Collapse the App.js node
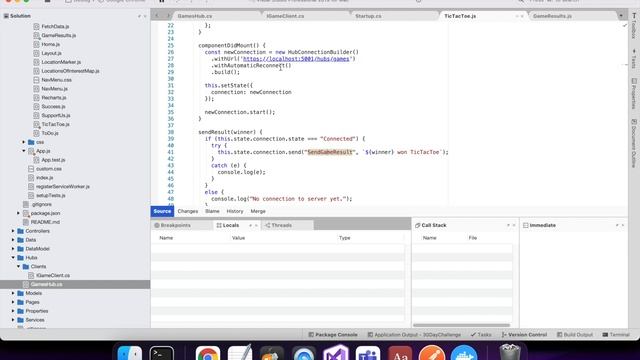This screenshot has width=640, height=360. pyautogui.click(x=24, y=151)
